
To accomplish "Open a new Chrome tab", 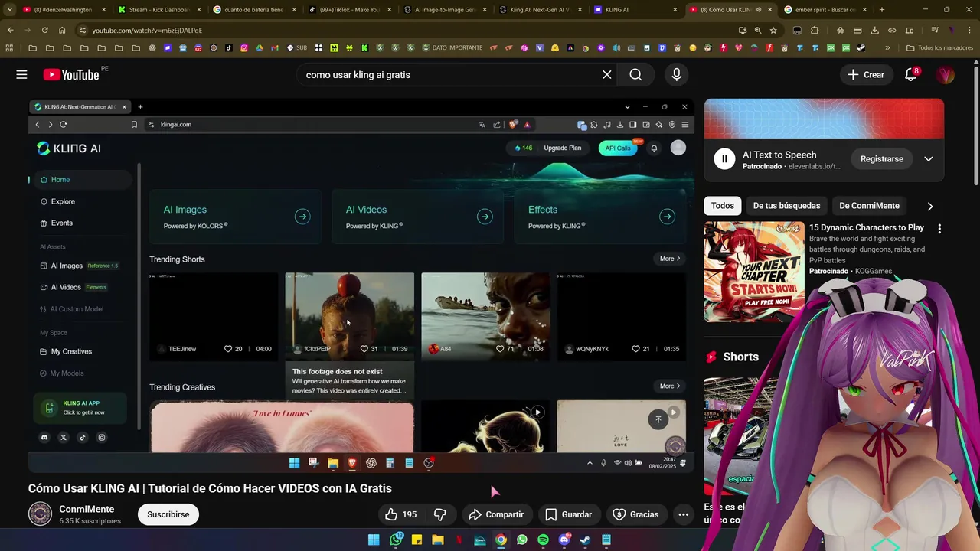I will [881, 10].
